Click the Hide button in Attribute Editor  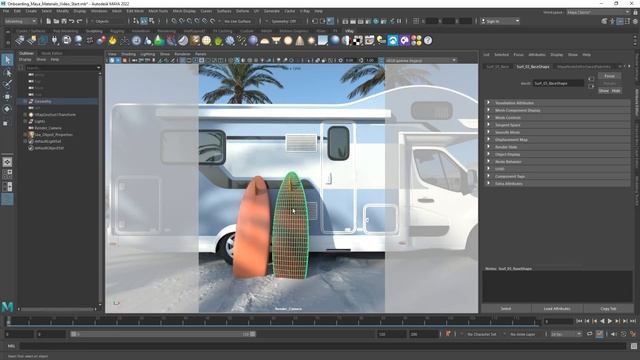pyautogui.click(x=616, y=91)
